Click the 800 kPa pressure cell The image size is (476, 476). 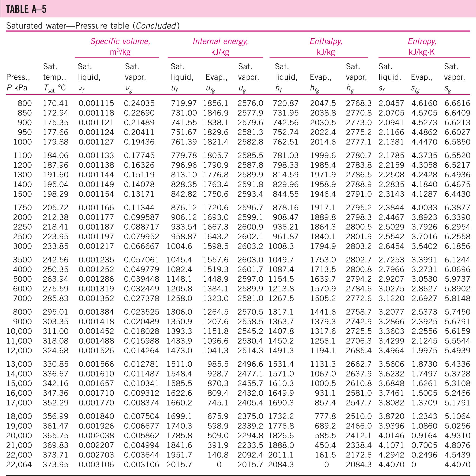point(24,103)
